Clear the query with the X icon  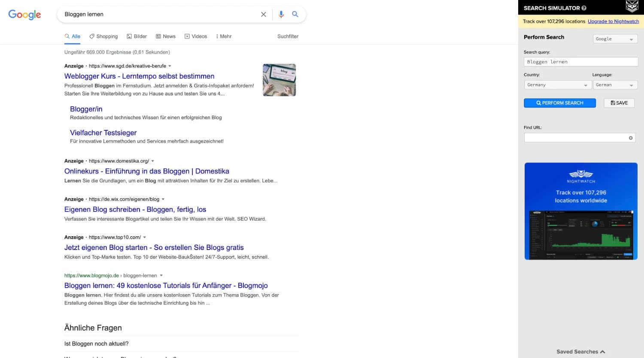click(x=263, y=14)
